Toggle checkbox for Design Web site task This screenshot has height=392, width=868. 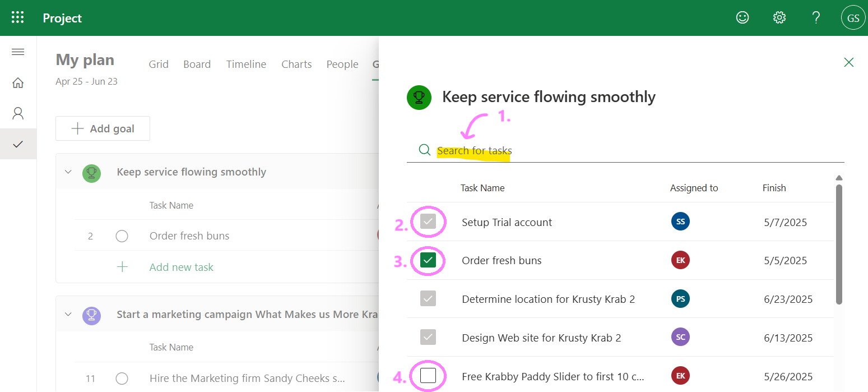click(x=428, y=337)
